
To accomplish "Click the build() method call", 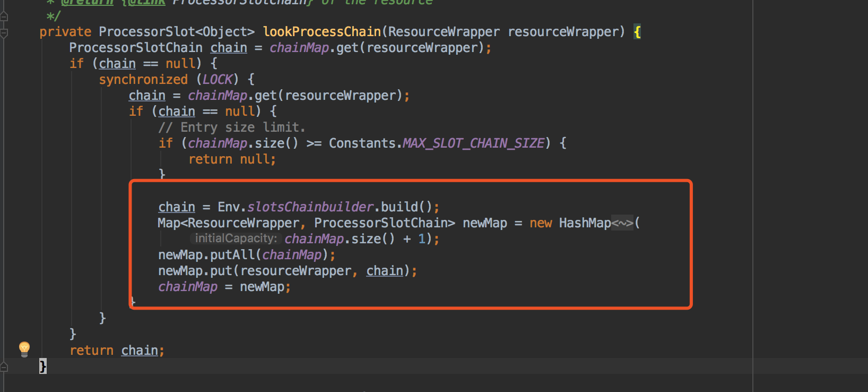I will pos(407,207).
